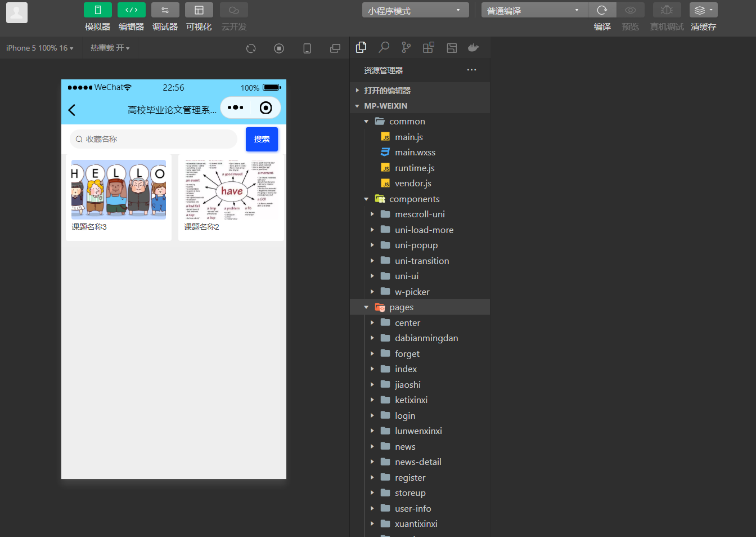Open the runtime.js file
756x537 pixels.
[x=420, y=168]
